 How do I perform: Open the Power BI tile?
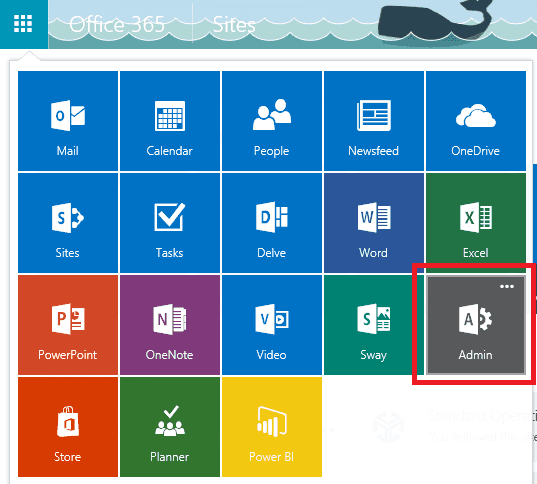click(x=272, y=427)
